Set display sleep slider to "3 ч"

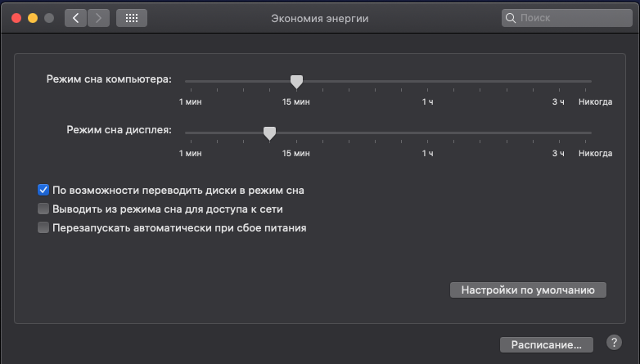coord(559,133)
